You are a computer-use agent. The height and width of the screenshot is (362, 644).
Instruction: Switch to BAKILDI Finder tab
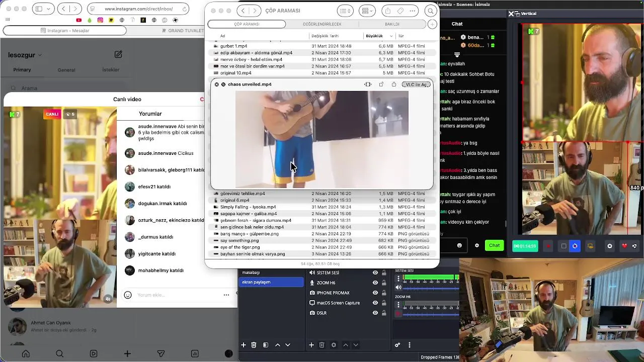tap(392, 24)
